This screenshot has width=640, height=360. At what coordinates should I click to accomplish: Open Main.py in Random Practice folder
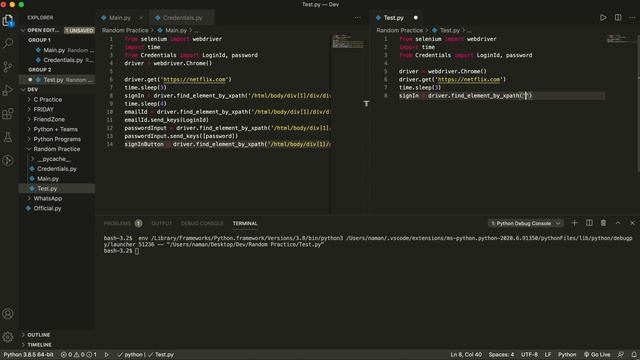(x=57, y=178)
